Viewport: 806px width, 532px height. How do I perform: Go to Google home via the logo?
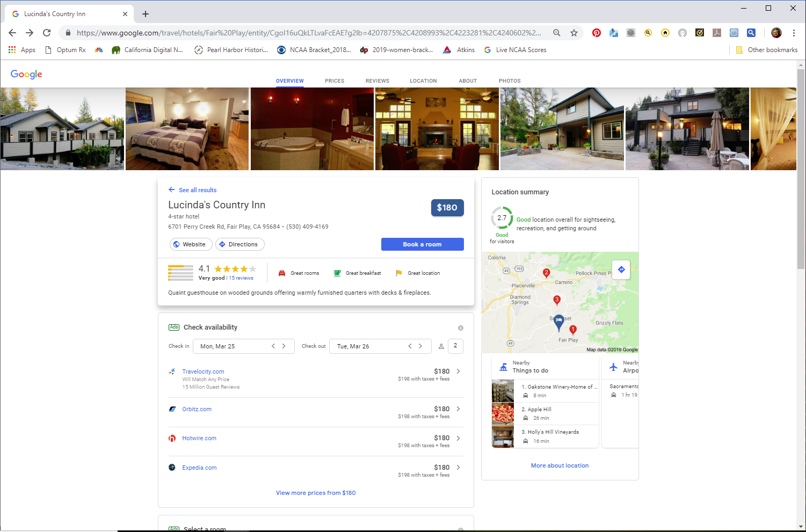26,74
